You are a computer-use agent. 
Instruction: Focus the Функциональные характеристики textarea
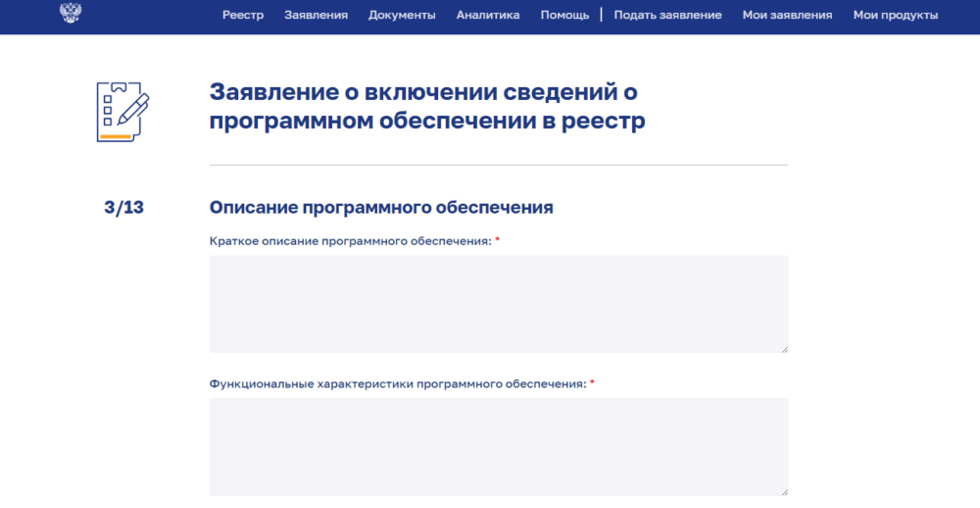click(499, 446)
